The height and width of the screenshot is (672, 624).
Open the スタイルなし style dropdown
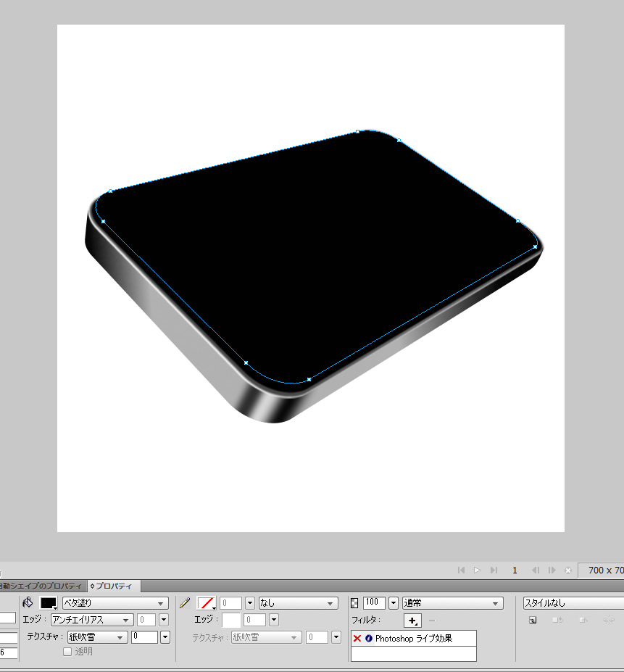[x=573, y=603]
